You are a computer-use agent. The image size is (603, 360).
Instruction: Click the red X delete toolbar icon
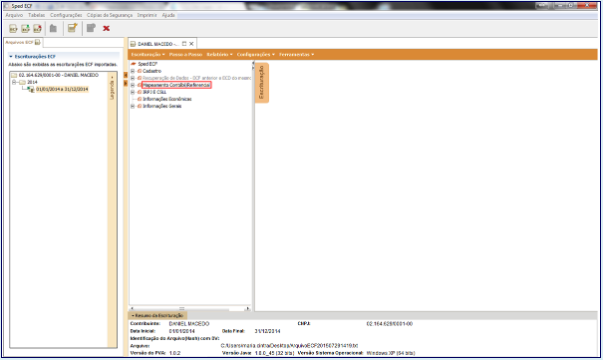pyautogui.click(x=106, y=28)
